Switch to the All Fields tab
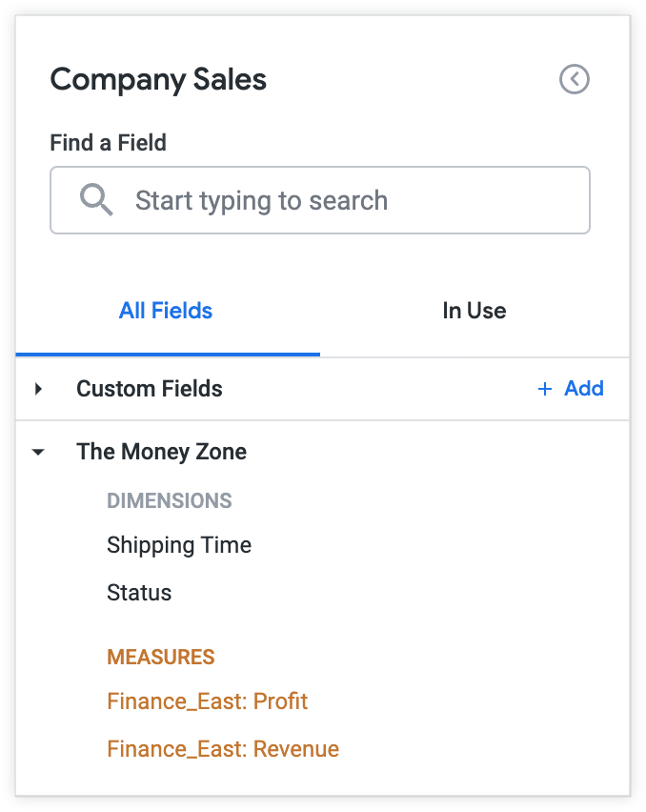Viewport: 646px width, 812px height. click(166, 311)
